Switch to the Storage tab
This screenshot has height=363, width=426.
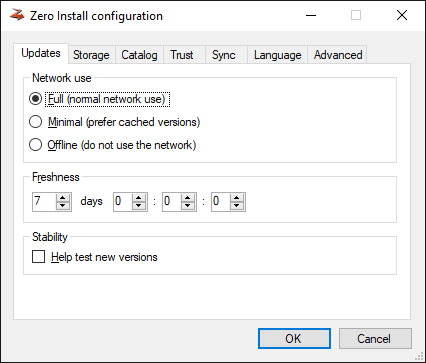coord(91,55)
